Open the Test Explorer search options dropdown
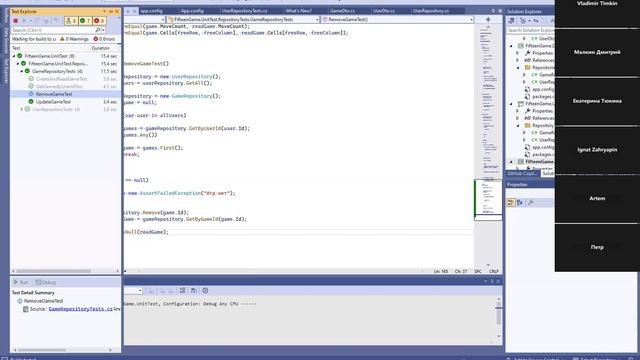Image resolution: width=640 pixels, height=360 pixels. point(103,30)
